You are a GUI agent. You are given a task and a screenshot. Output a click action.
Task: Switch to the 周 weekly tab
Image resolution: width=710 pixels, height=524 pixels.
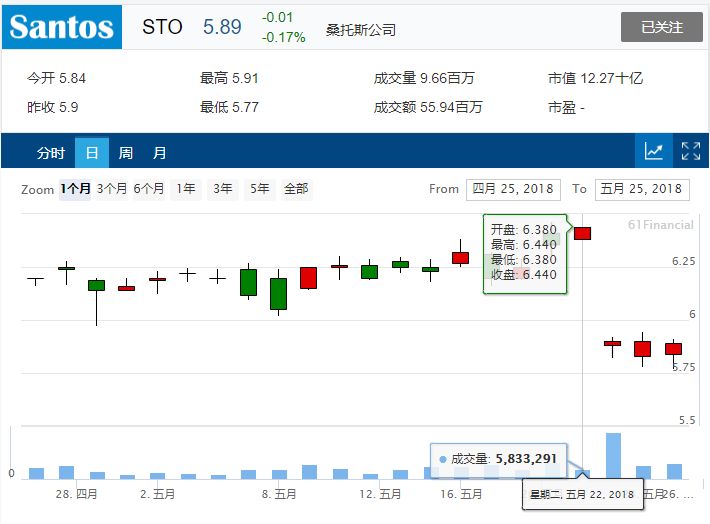(x=125, y=153)
